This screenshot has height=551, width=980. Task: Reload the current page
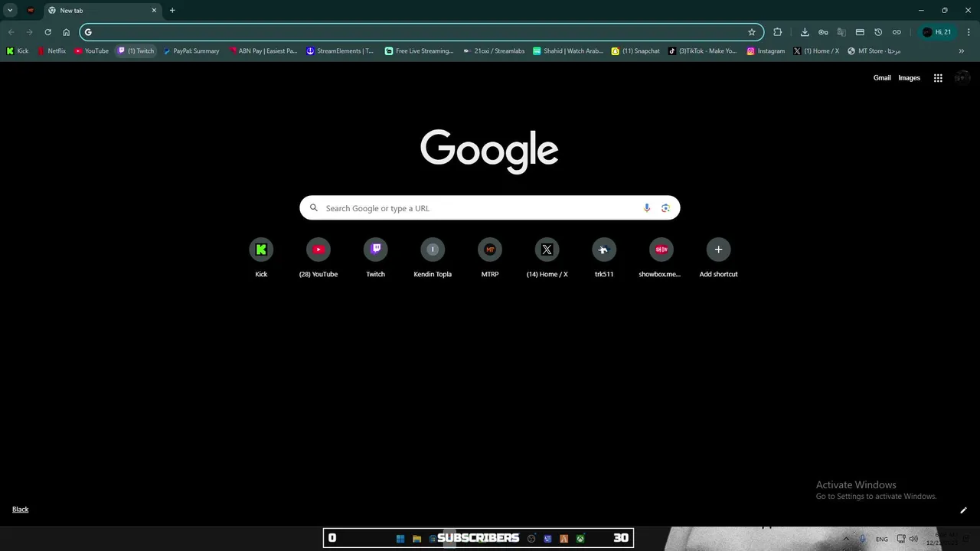[47, 32]
